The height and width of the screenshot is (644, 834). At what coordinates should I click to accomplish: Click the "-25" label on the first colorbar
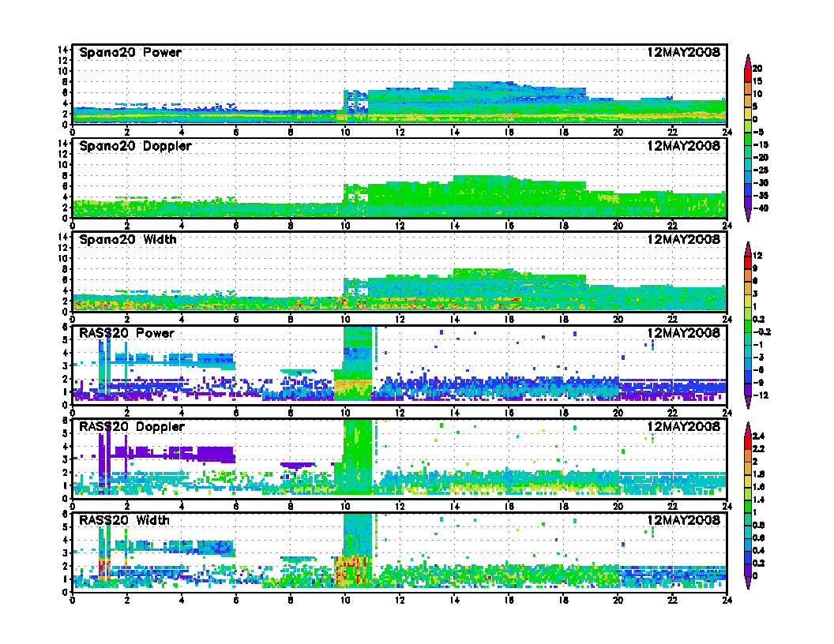(x=761, y=170)
